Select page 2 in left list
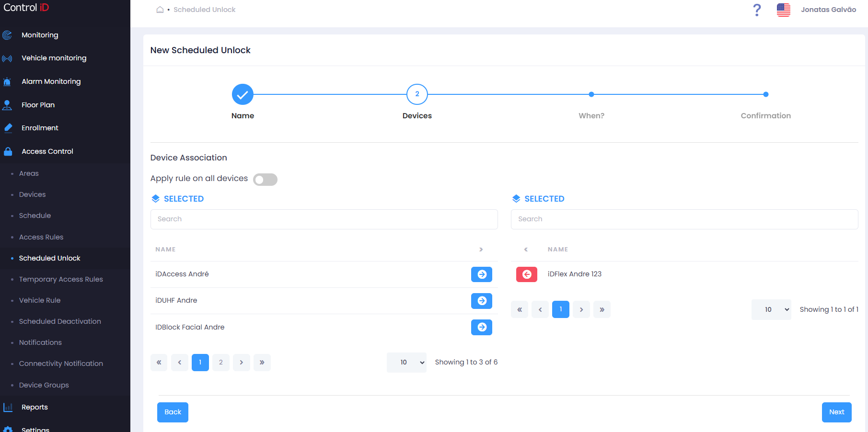The width and height of the screenshot is (868, 432). (x=221, y=363)
